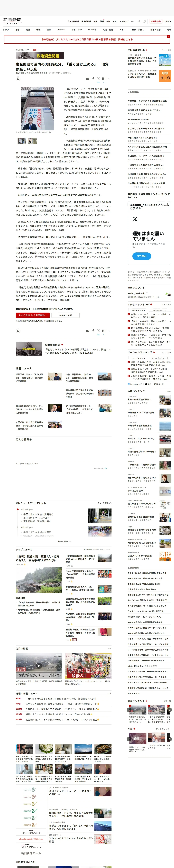Bookmark with Hatena B! icon under headline

tap(104, 79)
